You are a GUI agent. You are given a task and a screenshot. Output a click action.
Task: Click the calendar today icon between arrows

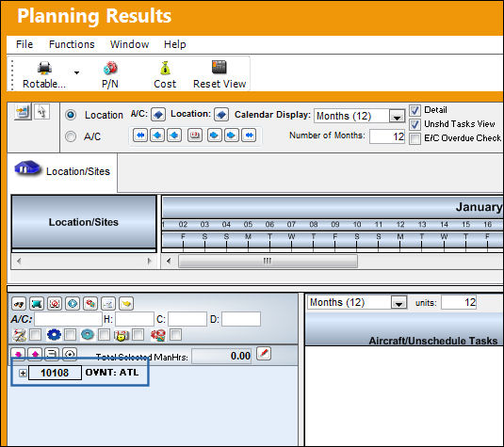[195, 136]
